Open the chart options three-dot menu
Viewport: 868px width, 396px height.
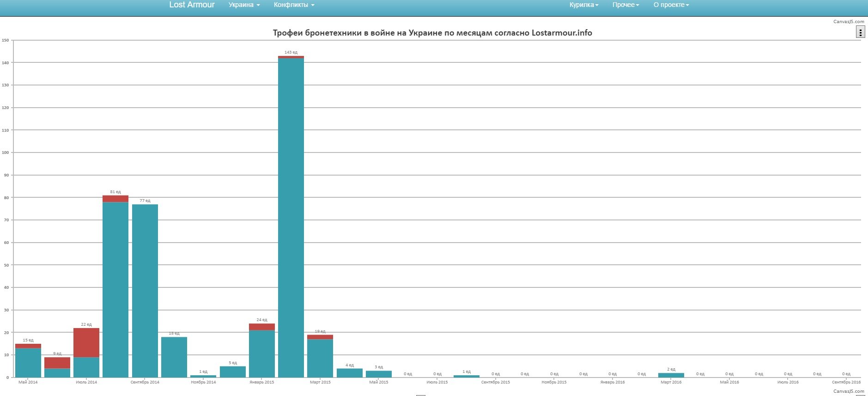pos(860,32)
